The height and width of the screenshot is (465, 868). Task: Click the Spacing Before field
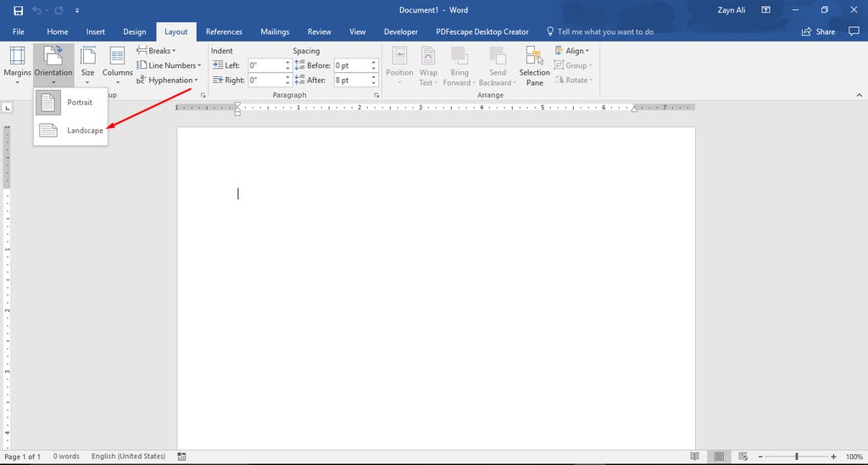352,65
